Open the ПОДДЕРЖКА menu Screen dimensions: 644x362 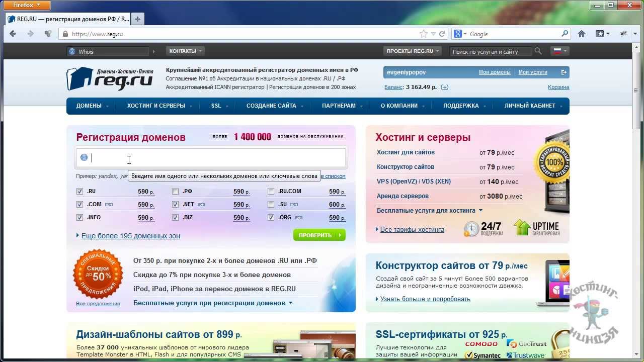(x=464, y=106)
